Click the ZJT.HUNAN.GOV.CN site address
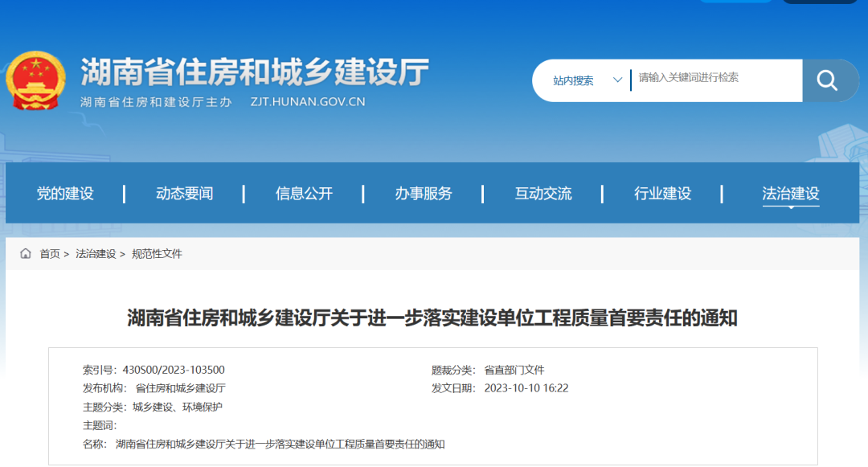This screenshot has width=868, height=467. pos(307,101)
